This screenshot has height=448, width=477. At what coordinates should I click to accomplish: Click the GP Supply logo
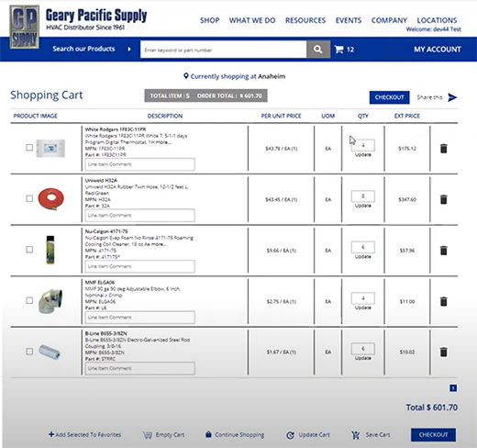(x=25, y=27)
